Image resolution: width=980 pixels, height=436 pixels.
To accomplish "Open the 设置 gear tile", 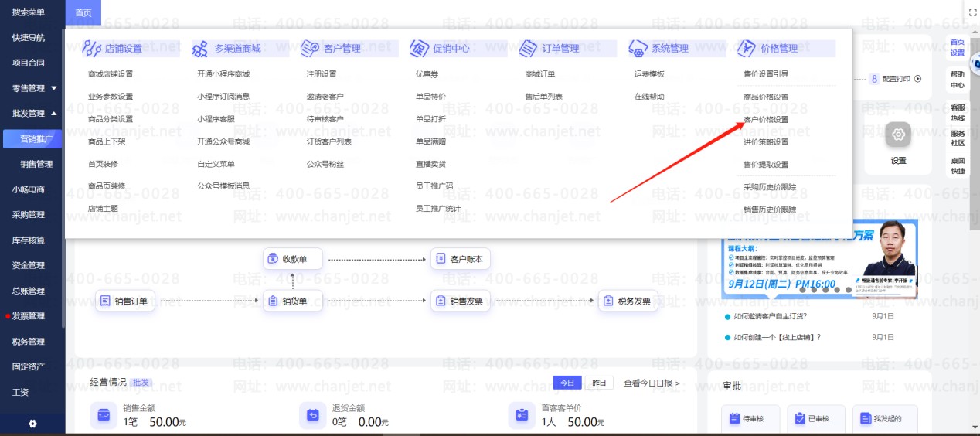I will tap(898, 135).
